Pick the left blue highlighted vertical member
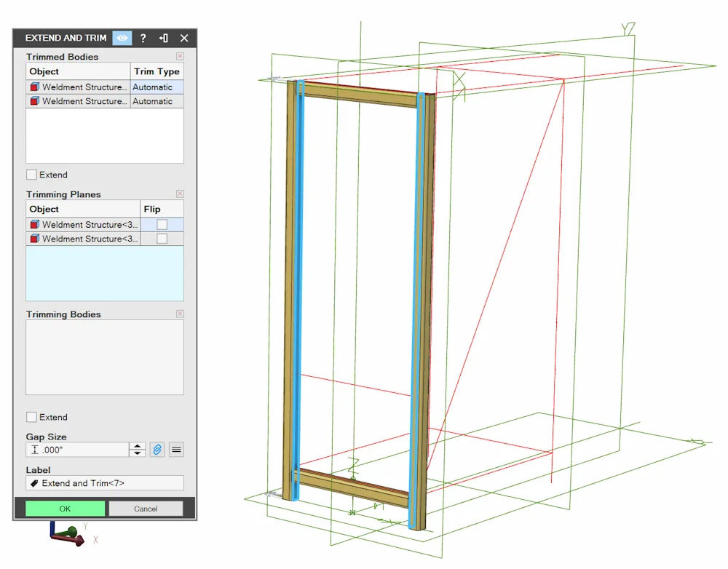The height and width of the screenshot is (569, 728). (298, 290)
